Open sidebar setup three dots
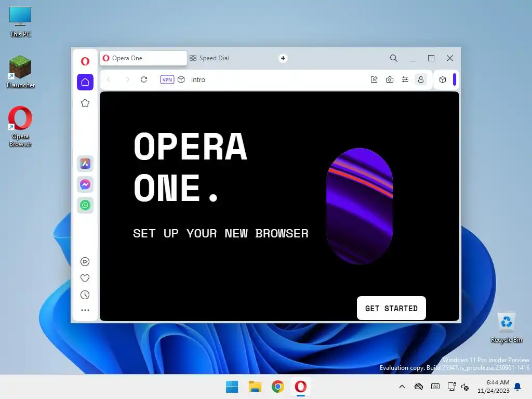This screenshot has width=532, height=399. 85,310
